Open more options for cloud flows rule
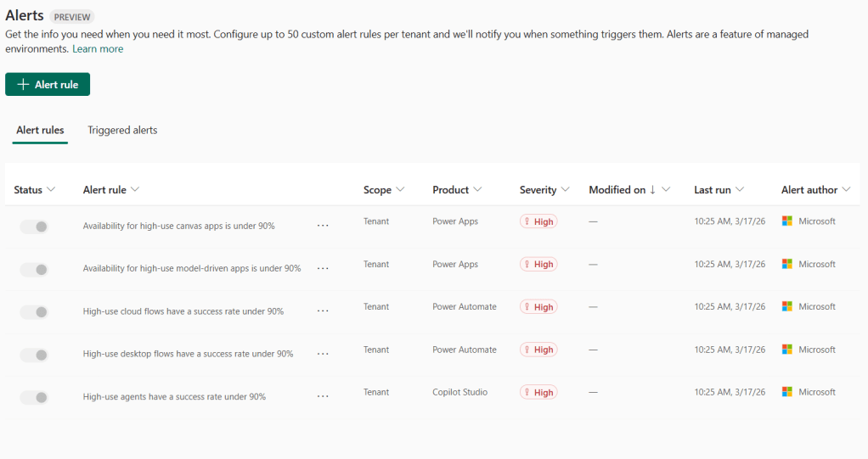 (x=323, y=311)
